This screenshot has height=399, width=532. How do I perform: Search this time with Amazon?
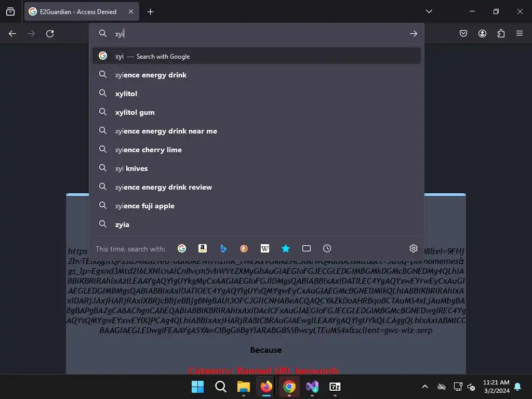(203, 248)
